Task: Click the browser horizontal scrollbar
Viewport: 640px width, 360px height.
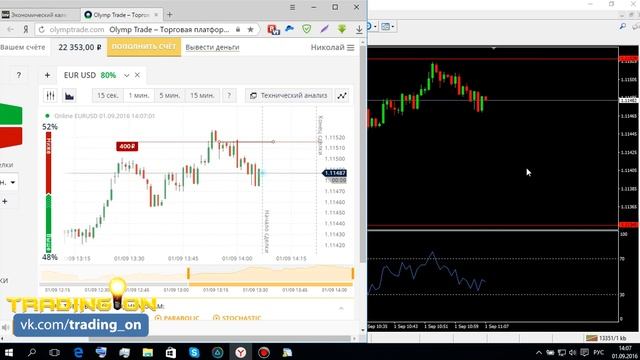Action: [220, 338]
